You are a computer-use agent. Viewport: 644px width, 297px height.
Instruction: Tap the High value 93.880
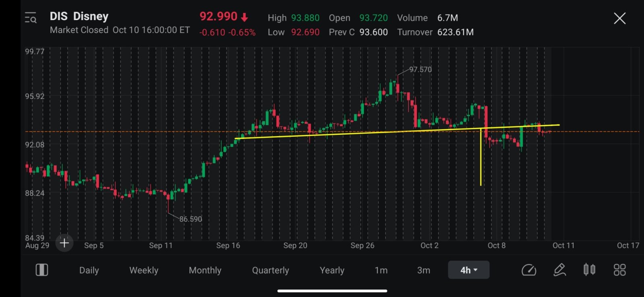coord(305,18)
